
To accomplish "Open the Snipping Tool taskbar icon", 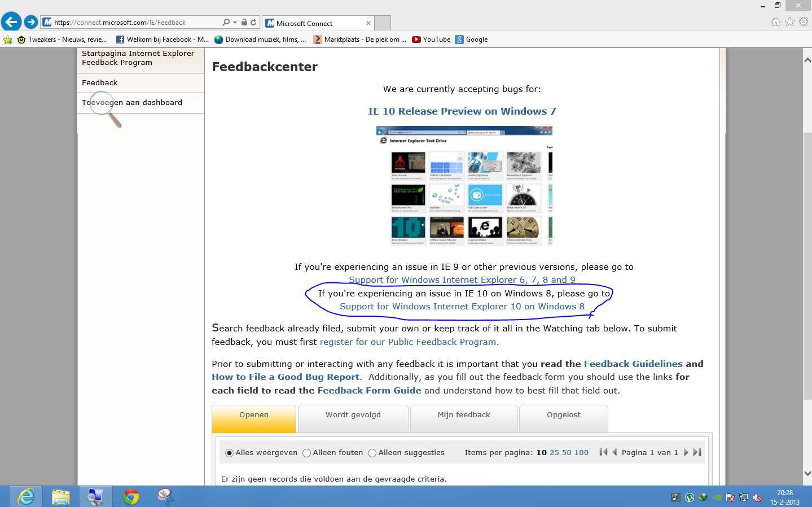I will coord(165,496).
